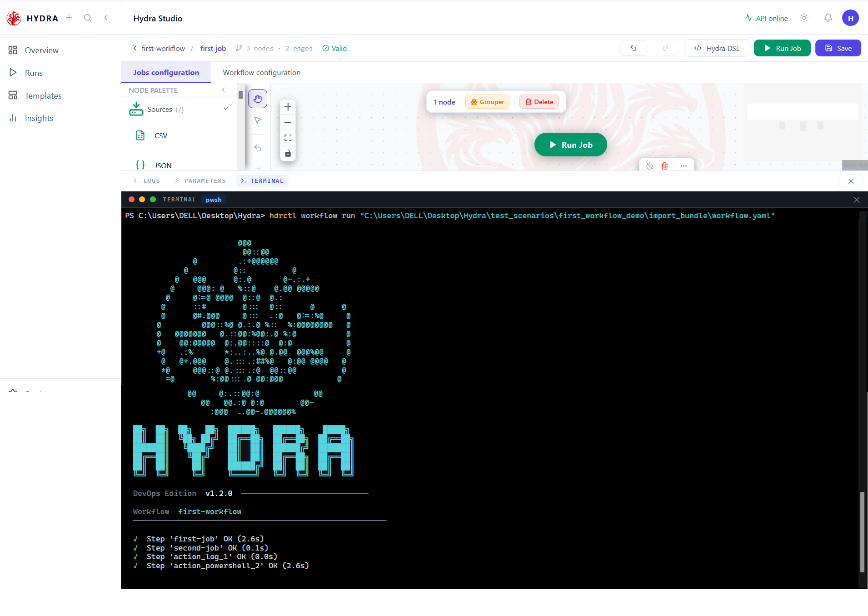Switch to the Workflow configuration tab
Image resolution: width=868 pixels, height=616 pixels.
point(261,72)
